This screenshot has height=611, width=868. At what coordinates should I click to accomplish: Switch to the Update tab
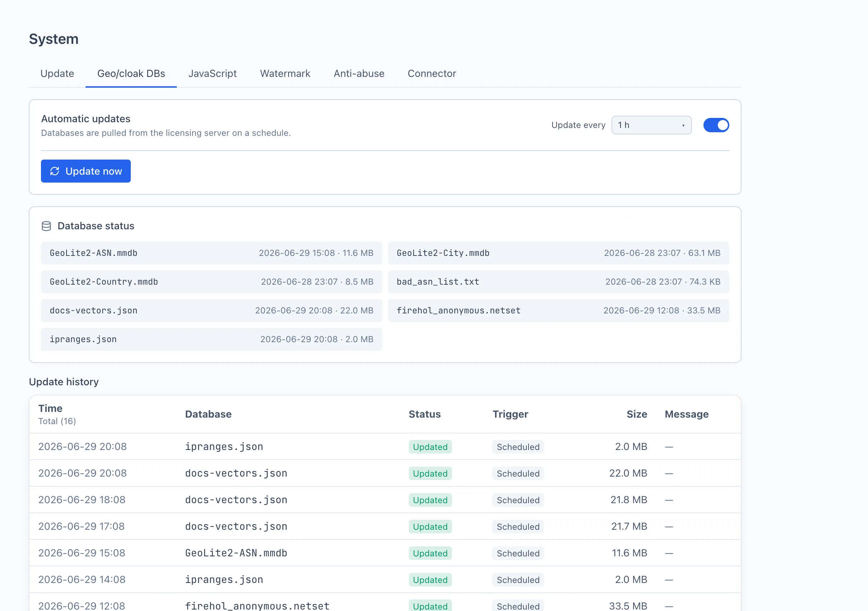coord(57,73)
